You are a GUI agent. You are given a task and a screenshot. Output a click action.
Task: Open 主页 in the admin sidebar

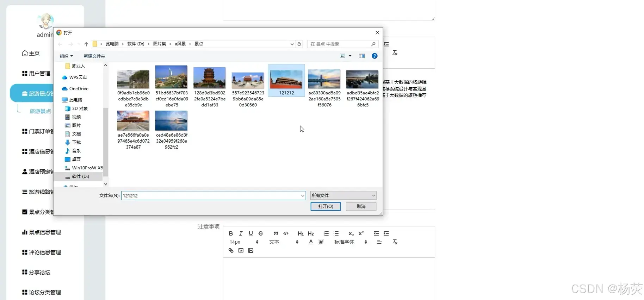pos(31,53)
